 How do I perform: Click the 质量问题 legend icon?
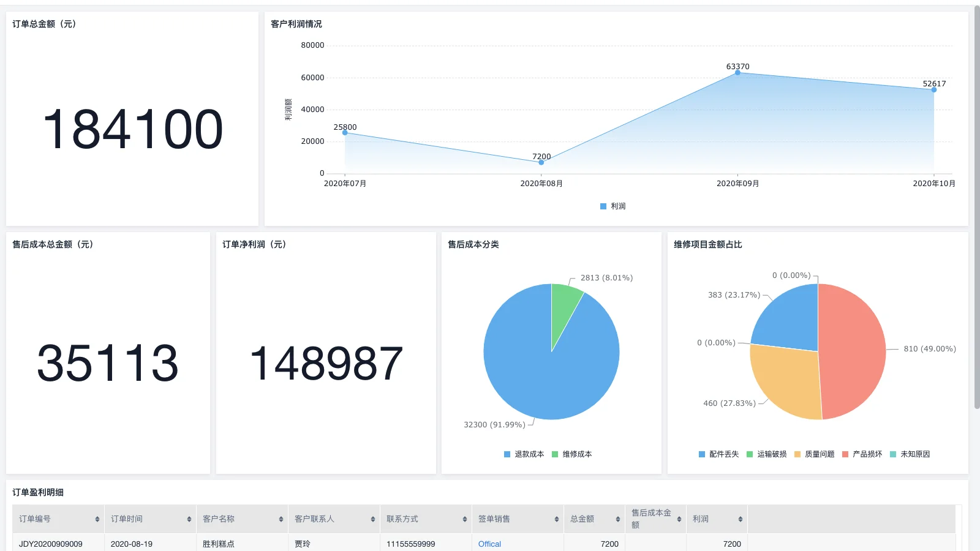coord(797,454)
